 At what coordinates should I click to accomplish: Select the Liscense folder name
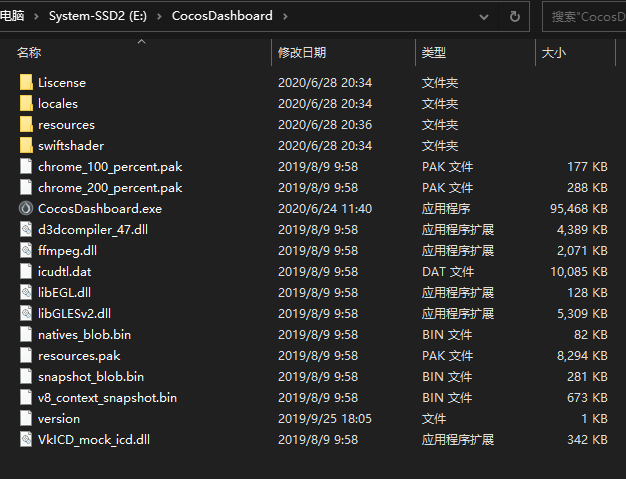62,83
